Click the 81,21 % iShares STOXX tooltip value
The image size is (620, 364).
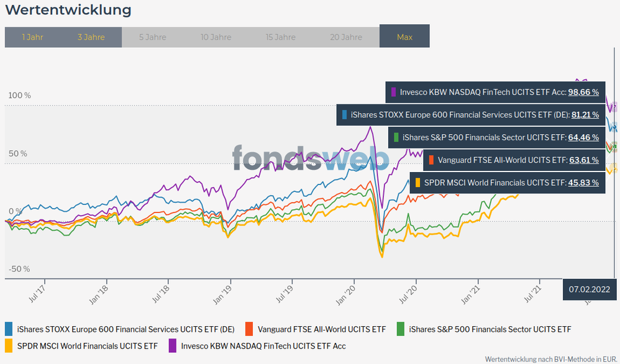[x=584, y=114]
